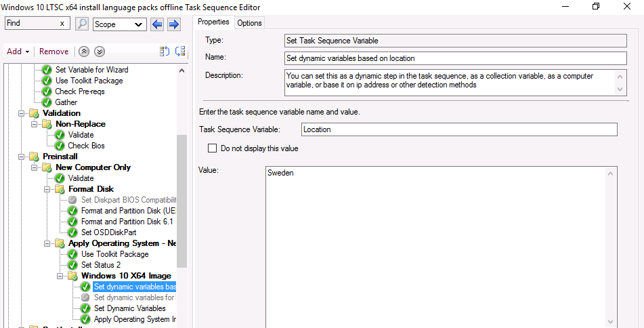Collapse the Non-Replace group

(x=34, y=124)
